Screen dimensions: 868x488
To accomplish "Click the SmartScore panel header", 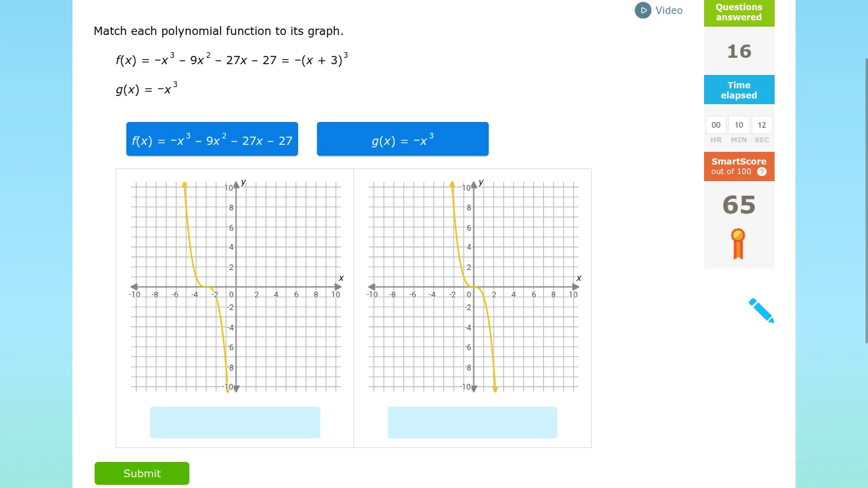I will coord(738,166).
